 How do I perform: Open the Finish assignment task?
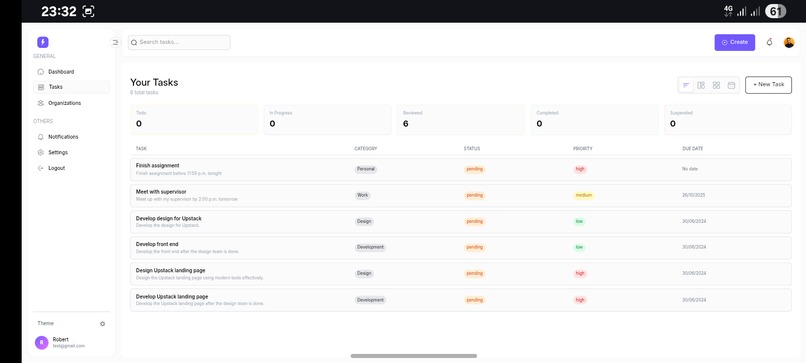[461, 170]
